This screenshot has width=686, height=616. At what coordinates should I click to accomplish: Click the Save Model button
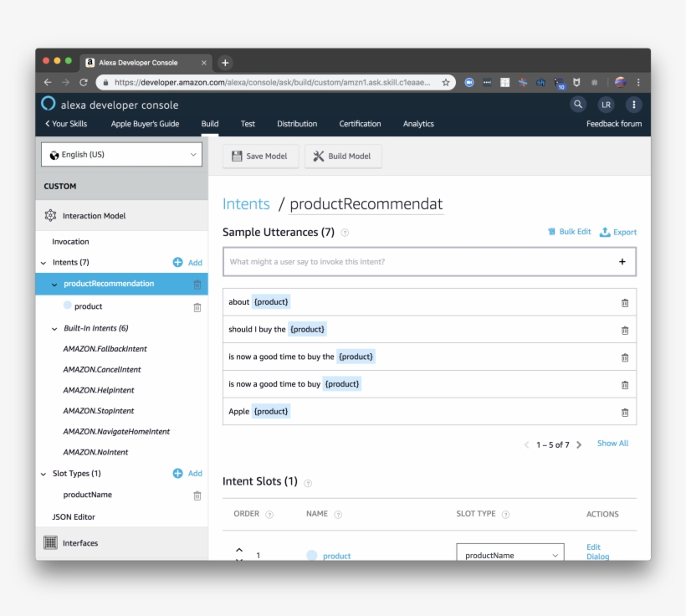(x=259, y=157)
